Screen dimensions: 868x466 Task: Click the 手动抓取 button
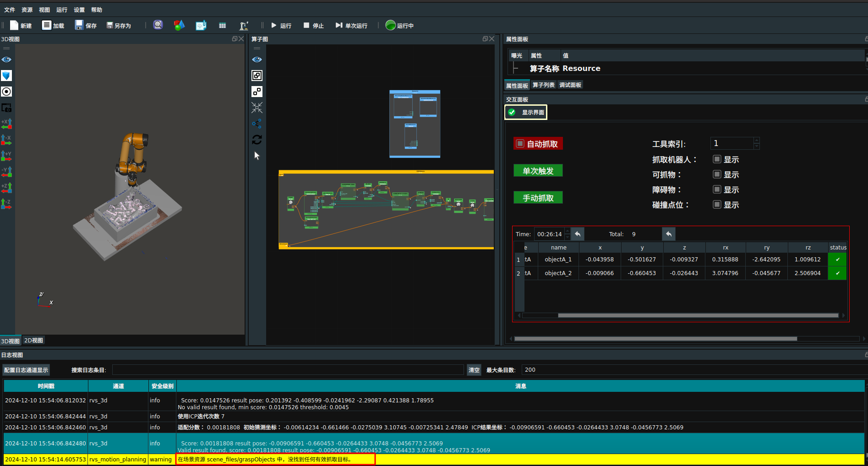[x=538, y=198]
